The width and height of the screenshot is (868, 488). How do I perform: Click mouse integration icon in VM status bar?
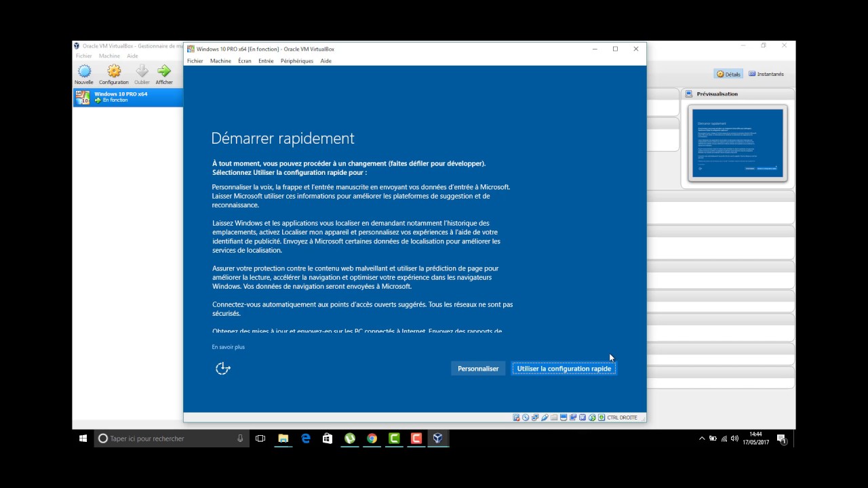[592, 418]
